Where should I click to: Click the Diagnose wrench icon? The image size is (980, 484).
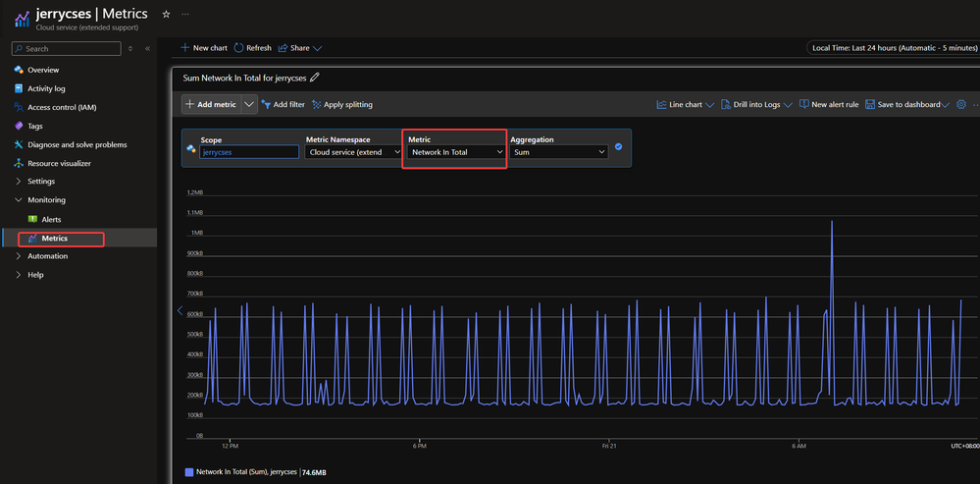tap(19, 144)
